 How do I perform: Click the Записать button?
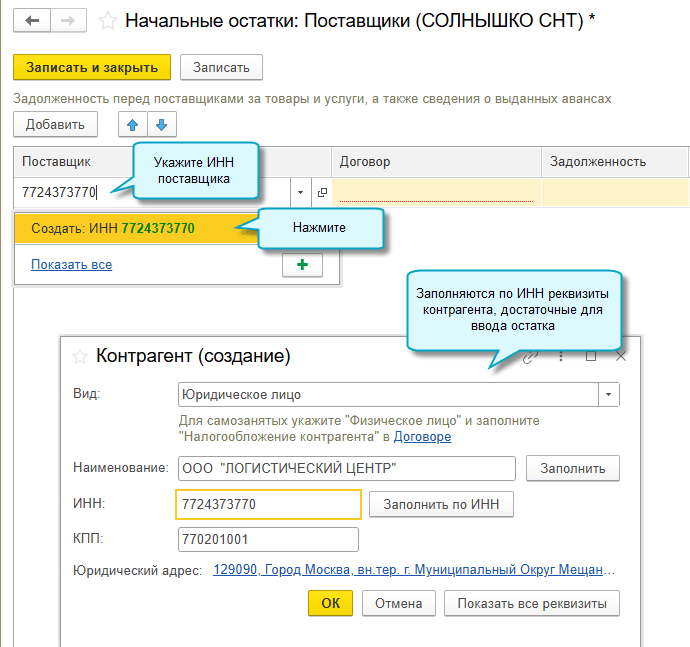click(x=221, y=67)
